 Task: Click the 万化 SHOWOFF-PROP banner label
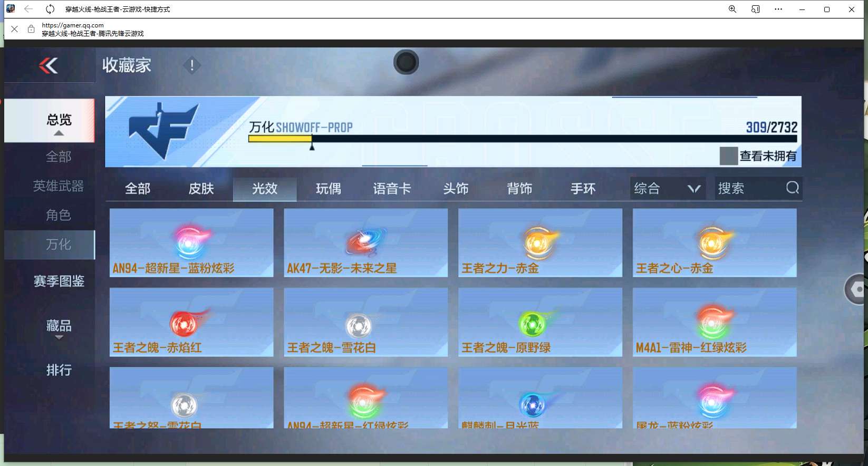pyautogui.click(x=301, y=127)
